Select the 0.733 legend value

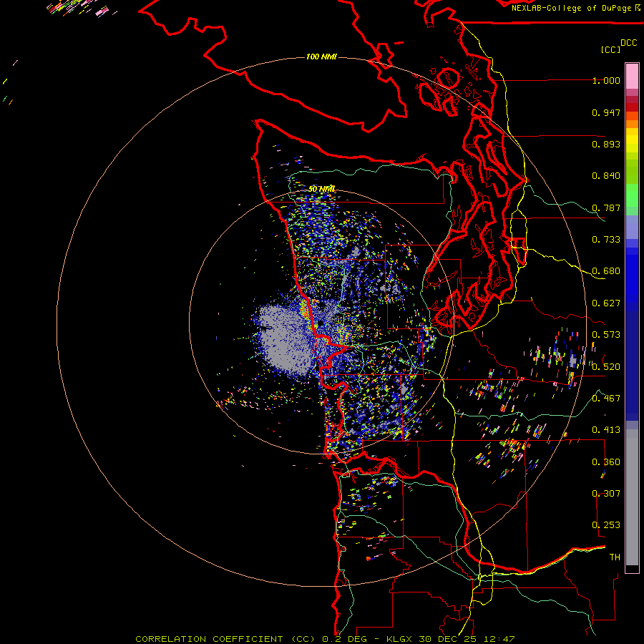click(606, 240)
